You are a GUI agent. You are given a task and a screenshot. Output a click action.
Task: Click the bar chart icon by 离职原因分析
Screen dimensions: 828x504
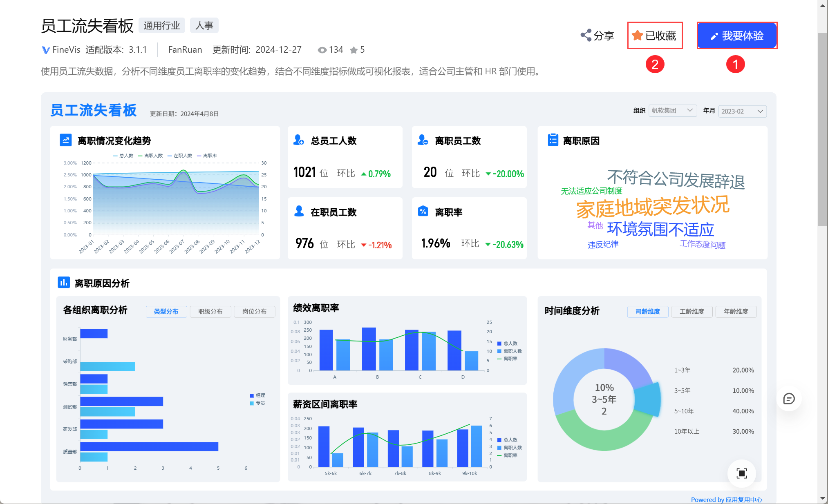(x=64, y=283)
